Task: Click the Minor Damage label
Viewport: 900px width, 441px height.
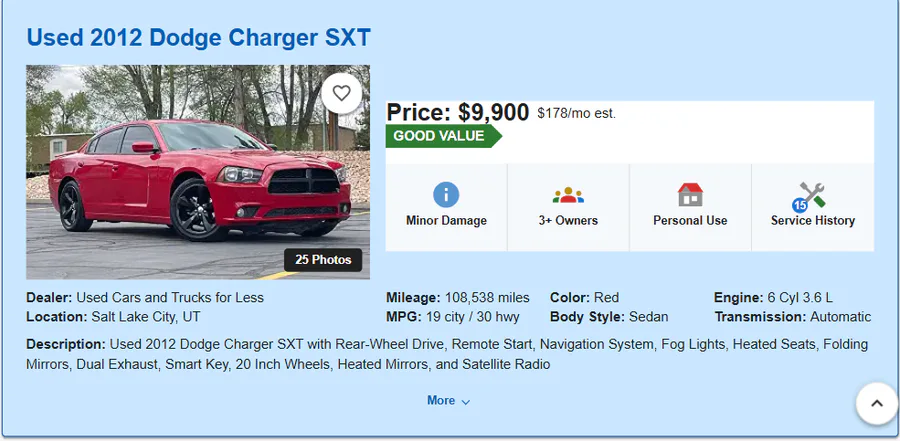Action: pyautogui.click(x=446, y=220)
